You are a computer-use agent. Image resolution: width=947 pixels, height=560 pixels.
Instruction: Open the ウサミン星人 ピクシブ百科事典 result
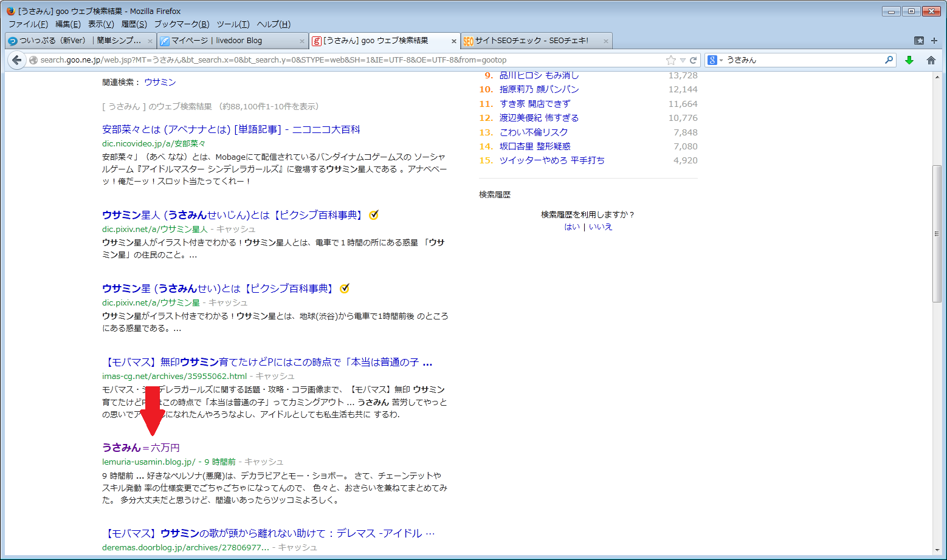pyautogui.click(x=234, y=215)
